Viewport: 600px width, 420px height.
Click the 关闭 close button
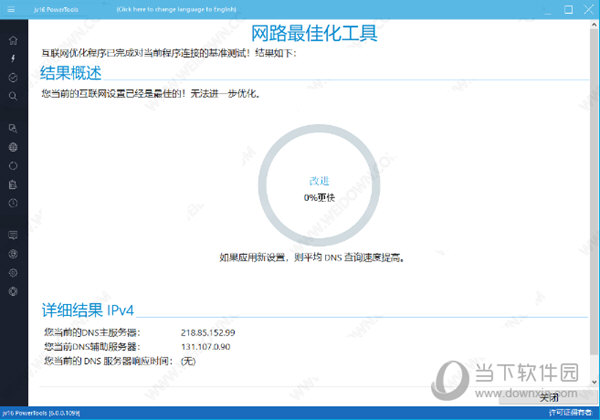pyautogui.click(x=549, y=398)
